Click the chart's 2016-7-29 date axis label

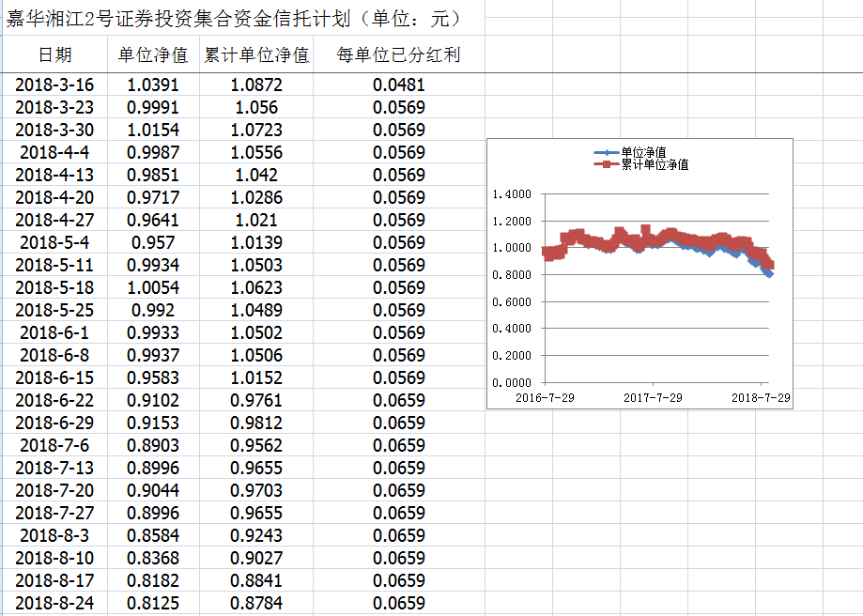[545, 398]
